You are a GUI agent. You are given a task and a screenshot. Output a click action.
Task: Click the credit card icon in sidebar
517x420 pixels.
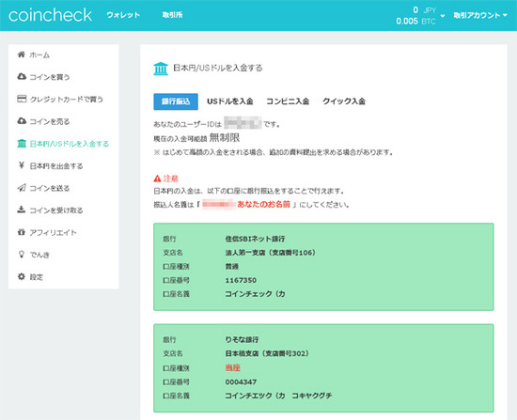point(22,99)
